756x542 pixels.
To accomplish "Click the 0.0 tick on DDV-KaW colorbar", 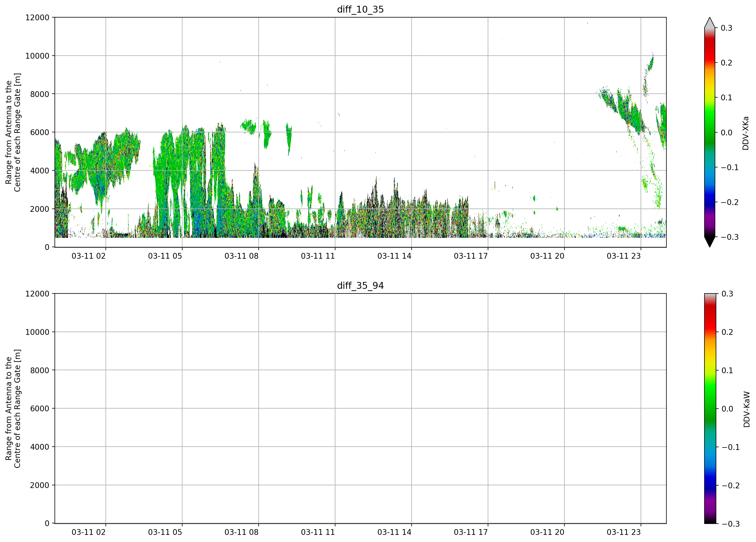I will (727, 409).
